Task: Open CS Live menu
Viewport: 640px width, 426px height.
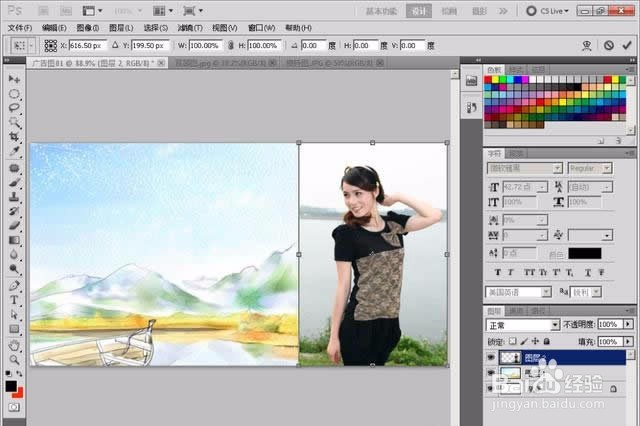Action: tap(548, 11)
